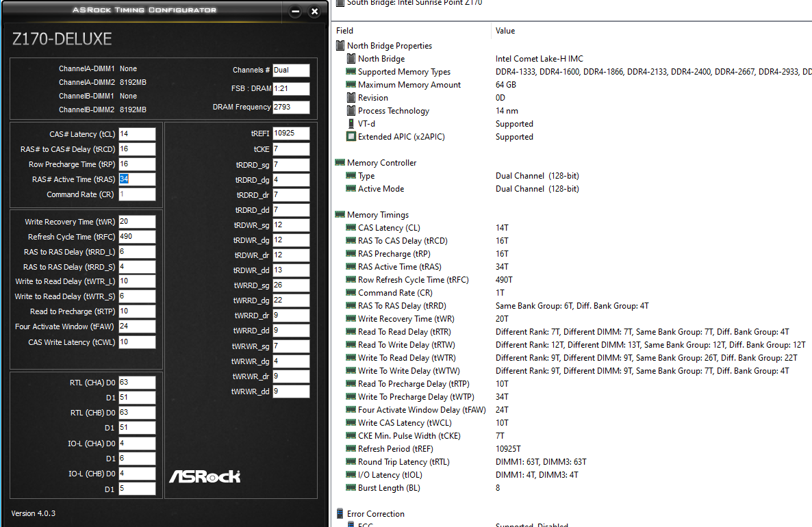The image size is (812, 527).
Task: Click the tWRWR_dd value field
Action: pyautogui.click(x=291, y=391)
